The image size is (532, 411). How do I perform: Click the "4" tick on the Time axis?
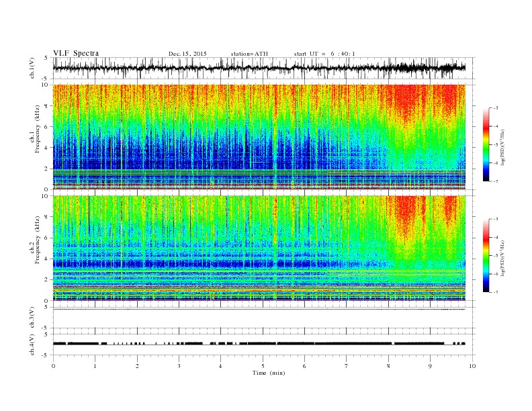(x=221, y=366)
